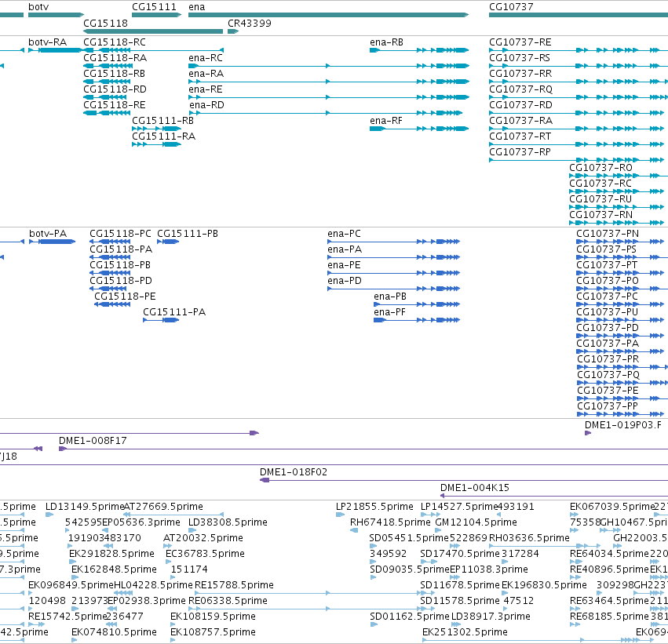The height and width of the screenshot is (644, 668).
Task: Select transcript CG15118-RA
Action: [115, 58]
